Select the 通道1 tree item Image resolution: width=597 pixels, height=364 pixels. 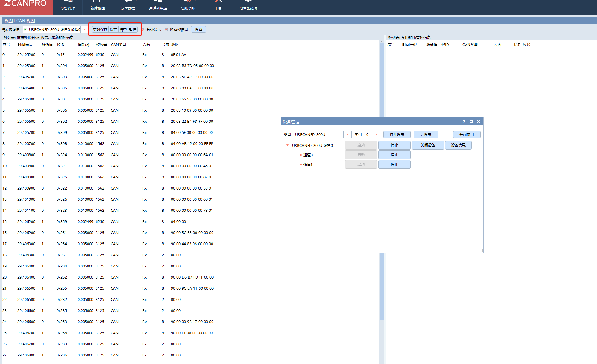point(308,165)
